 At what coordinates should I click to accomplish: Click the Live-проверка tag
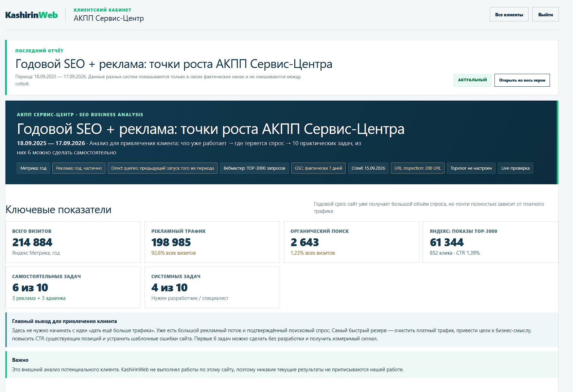click(x=515, y=168)
